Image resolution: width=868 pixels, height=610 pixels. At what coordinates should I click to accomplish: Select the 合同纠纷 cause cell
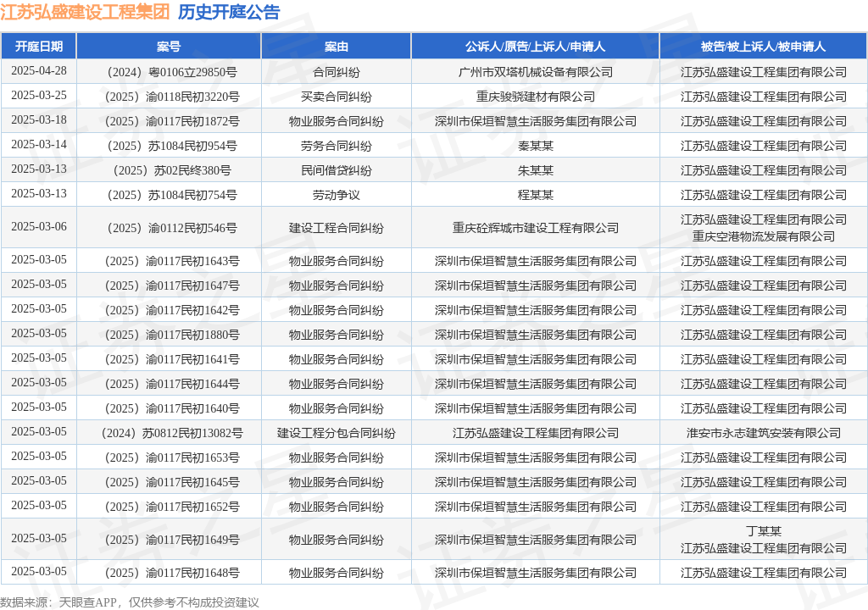[x=336, y=72]
